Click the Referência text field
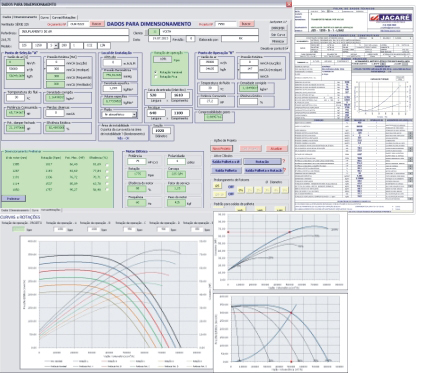 [74, 32]
